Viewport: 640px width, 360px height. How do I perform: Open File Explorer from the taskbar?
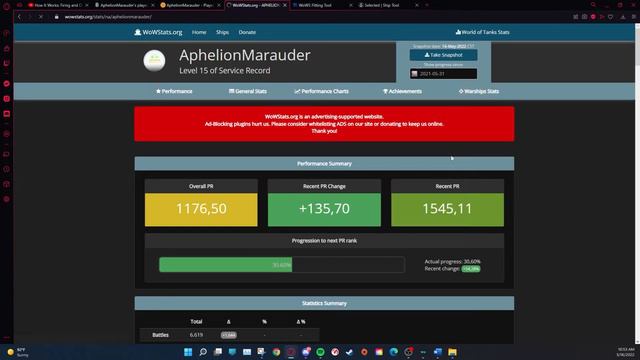[x=452, y=352]
